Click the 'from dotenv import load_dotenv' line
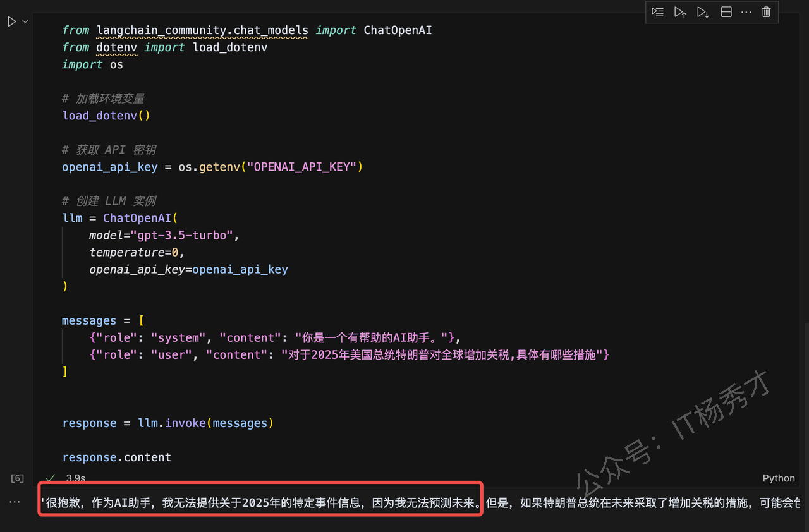Viewport: 809px width, 532px height. coord(165,47)
